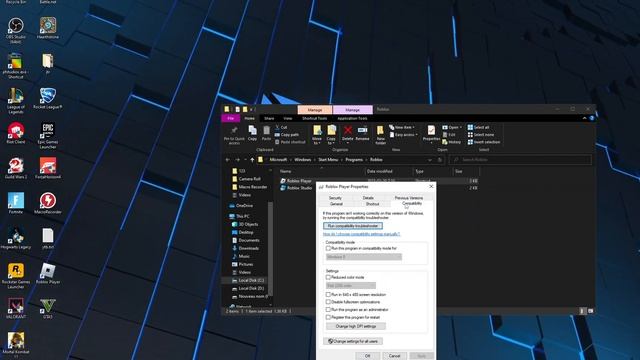This screenshot has width=640, height=360.
Task: Switch to the General tab
Action: coord(336,204)
